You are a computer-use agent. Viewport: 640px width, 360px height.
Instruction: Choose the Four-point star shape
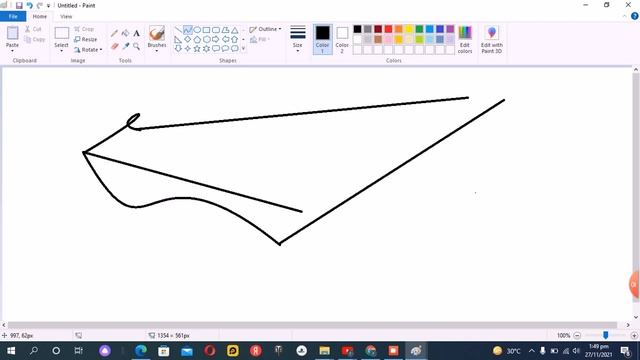click(x=187, y=49)
